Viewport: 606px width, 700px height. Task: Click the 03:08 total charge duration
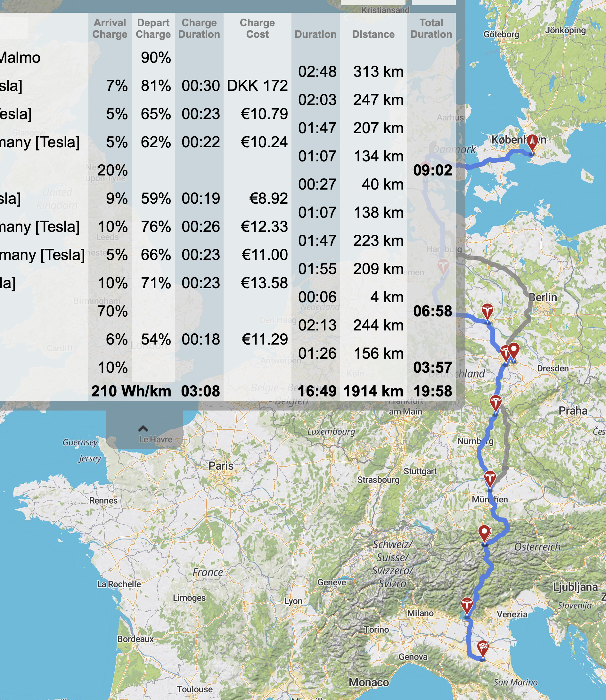point(201,391)
